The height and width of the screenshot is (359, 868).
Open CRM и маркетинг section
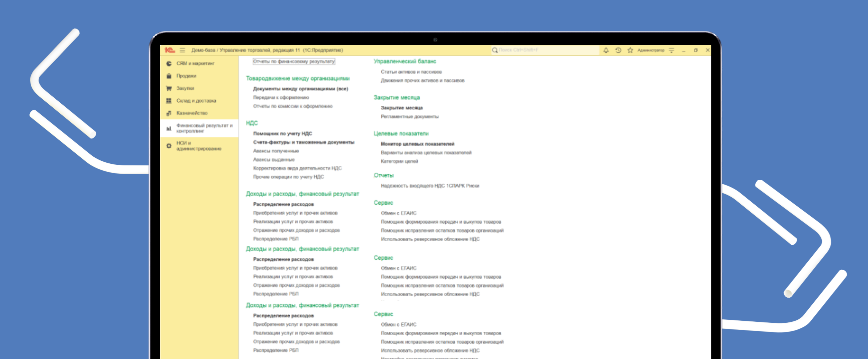click(x=195, y=63)
